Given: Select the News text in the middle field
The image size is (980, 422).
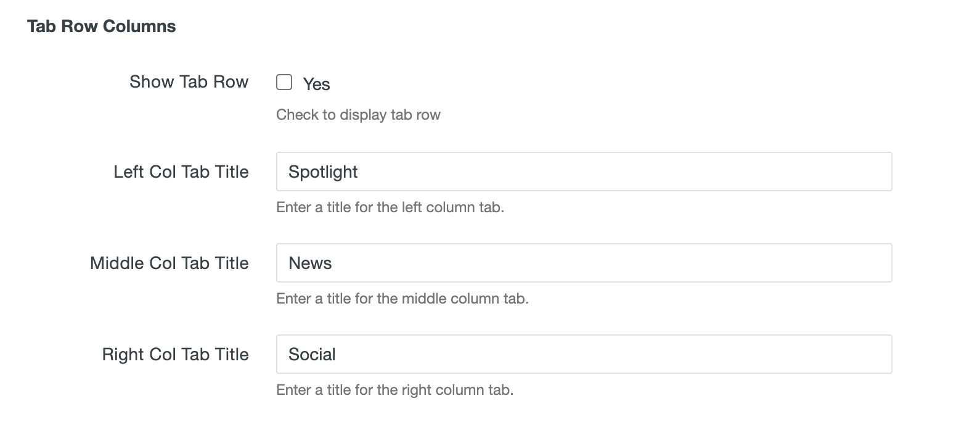Looking at the screenshot, I should (311, 262).
